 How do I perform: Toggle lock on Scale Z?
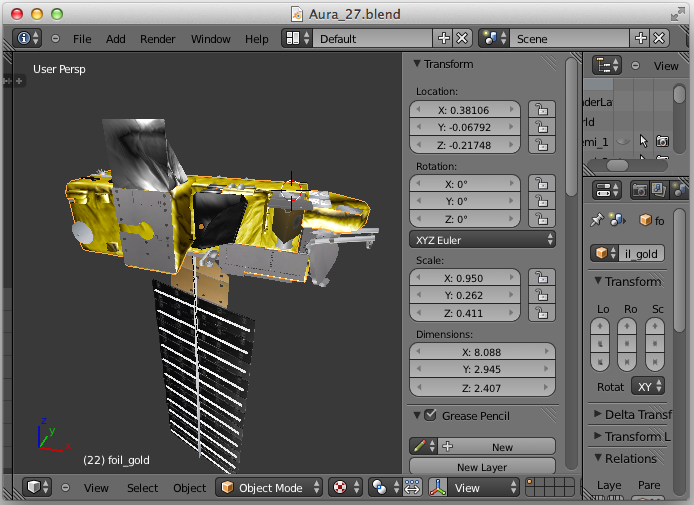[540, 314]
